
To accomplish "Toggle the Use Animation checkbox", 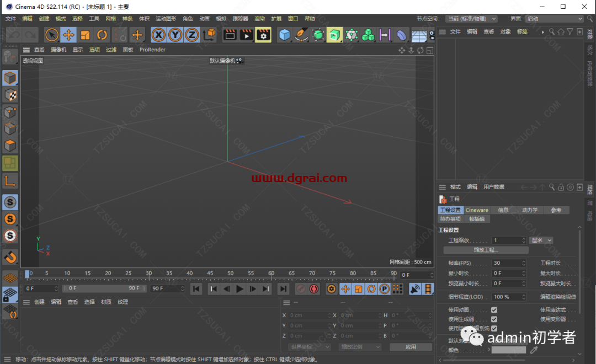I will [x=494, y=309].
